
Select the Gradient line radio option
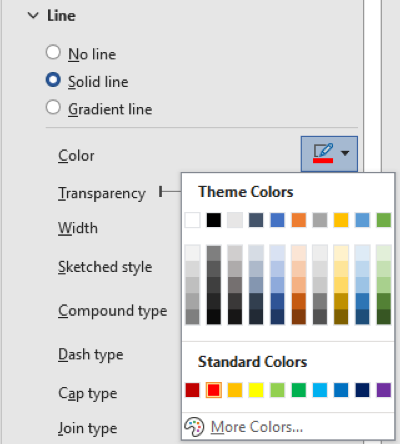53,107
